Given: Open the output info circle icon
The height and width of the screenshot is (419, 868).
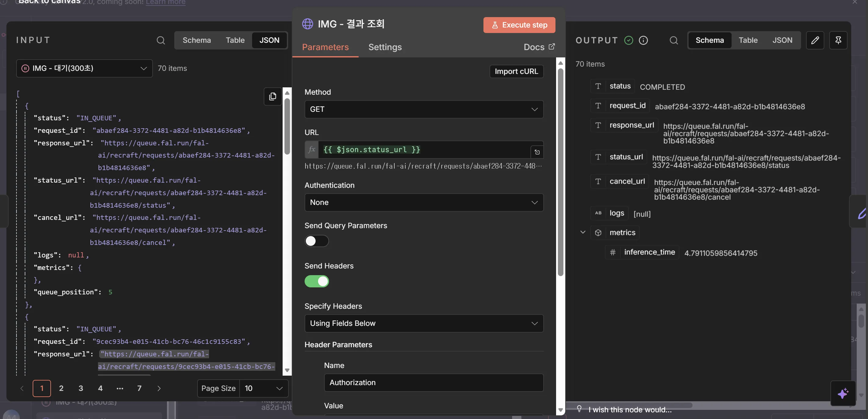Looking at the screenshot, I should pyautogui.click(x=643, y=40).
